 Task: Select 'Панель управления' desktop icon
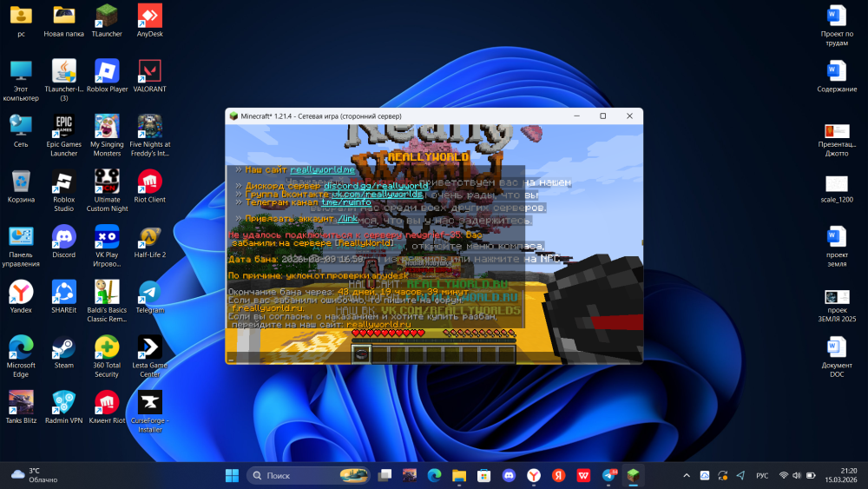click(21, 247)
